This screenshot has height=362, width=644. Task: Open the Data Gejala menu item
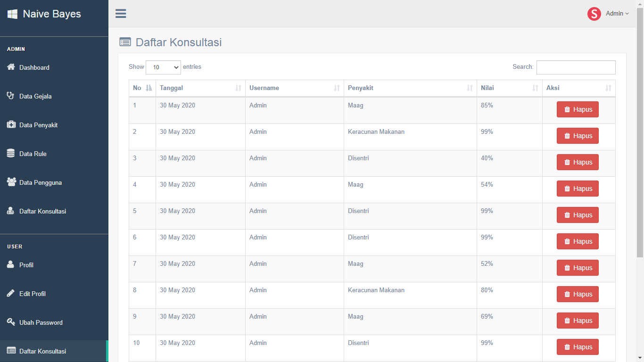pyautogui.click(x=54, y=96)
